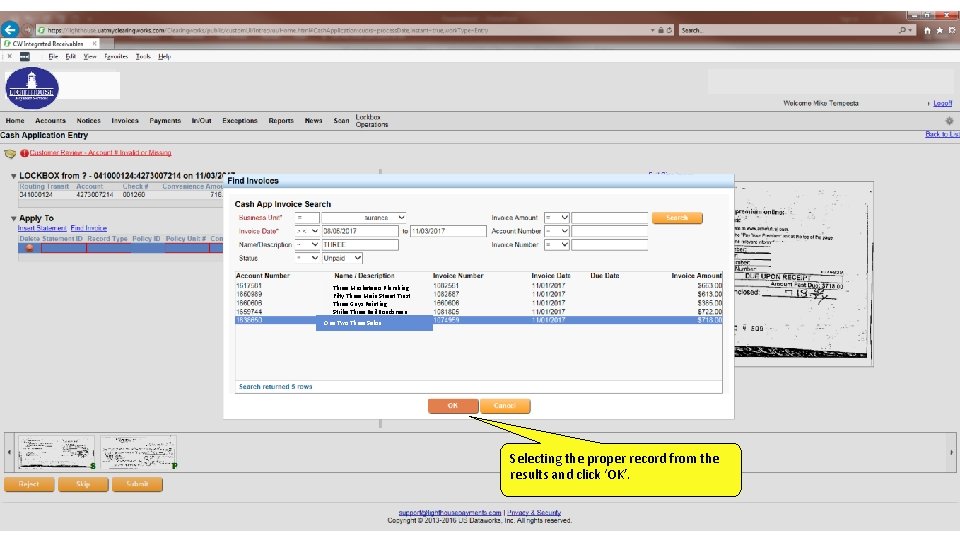Click the Logoff link

click(x=942, y=103)
